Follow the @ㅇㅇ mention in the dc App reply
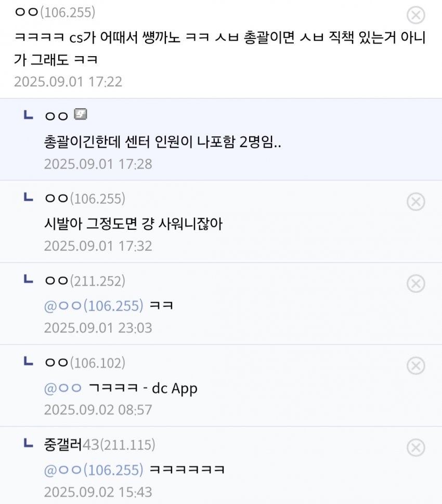This screenshot has width=442, height=504. (x=63, y=387)
